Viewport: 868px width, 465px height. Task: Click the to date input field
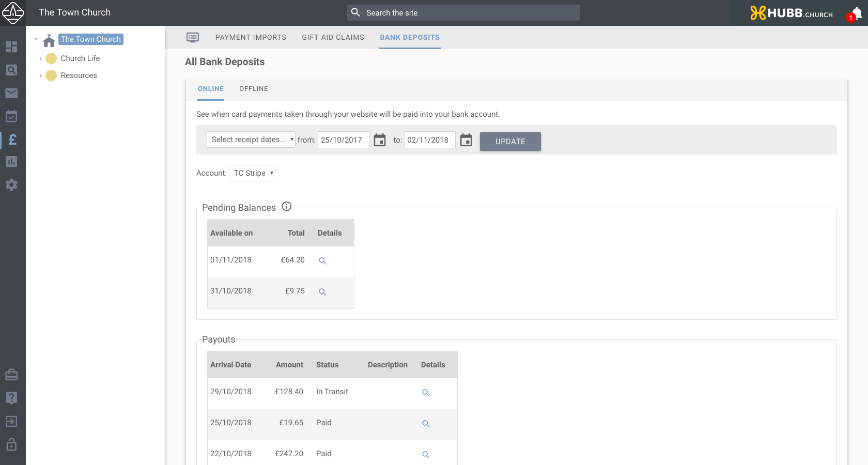[430, 140]
